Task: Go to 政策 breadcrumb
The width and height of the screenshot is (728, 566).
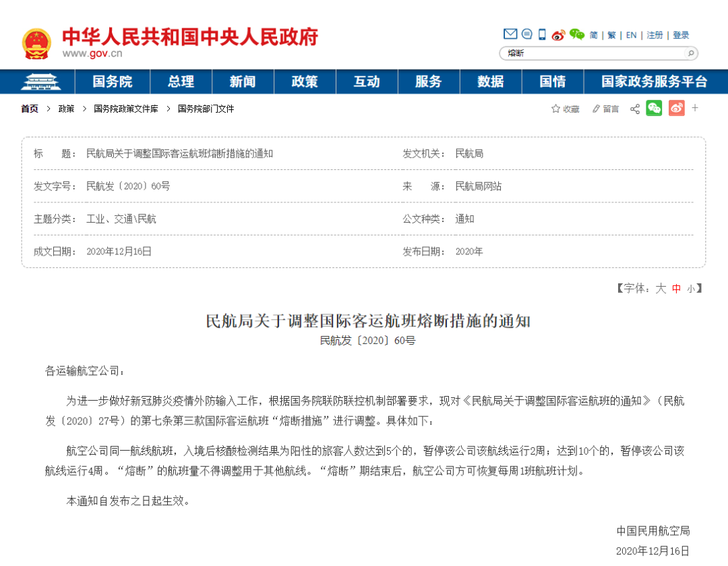Action: (66, 109)
